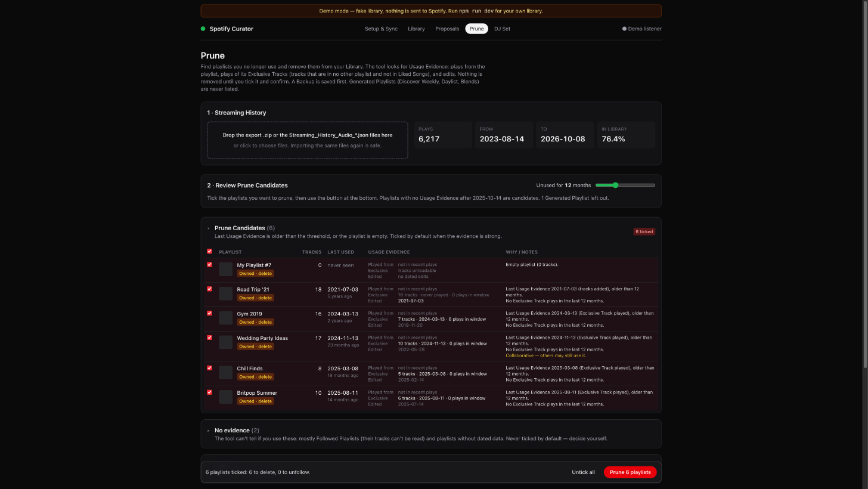The width and height of the screenshot is (868, 489).
Task: Click the Owned · delete badge for Gym 2019
Action: click(256, 322)
